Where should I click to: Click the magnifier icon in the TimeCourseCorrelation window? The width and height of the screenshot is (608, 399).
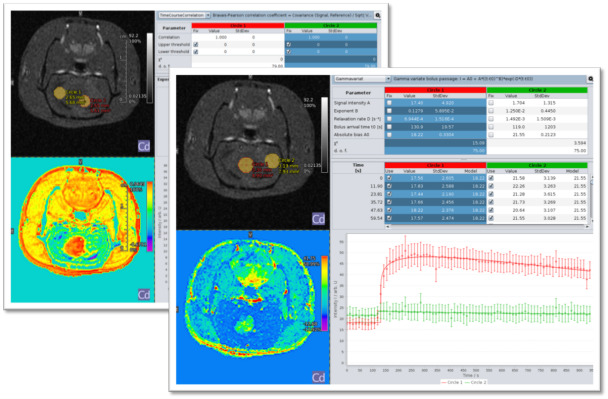[378, 16]
